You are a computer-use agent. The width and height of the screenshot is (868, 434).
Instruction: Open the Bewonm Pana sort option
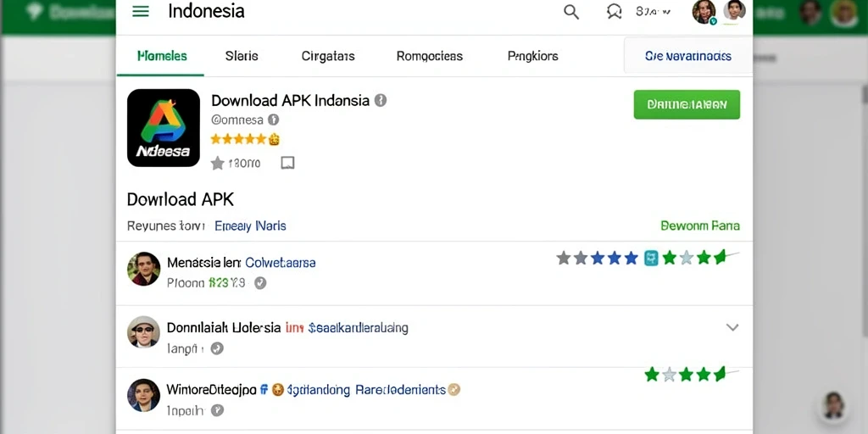point(699,225)
